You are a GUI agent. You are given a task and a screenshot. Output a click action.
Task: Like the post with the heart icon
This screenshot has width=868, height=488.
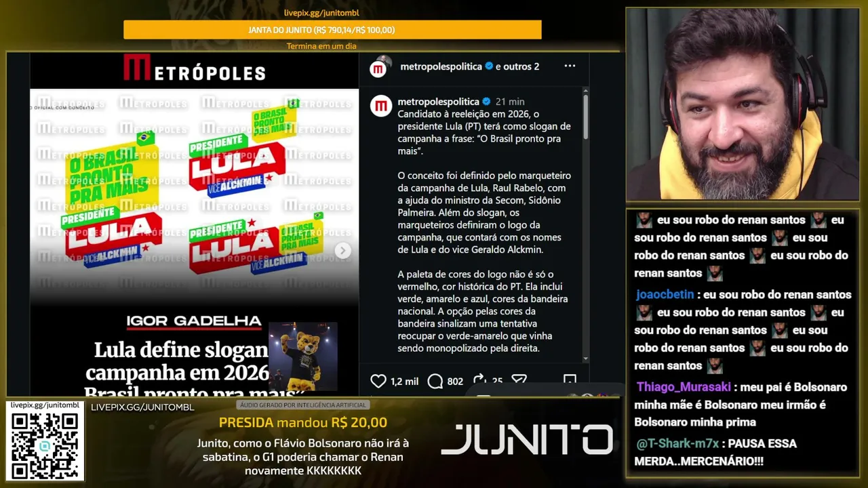(x=378, y=381)
